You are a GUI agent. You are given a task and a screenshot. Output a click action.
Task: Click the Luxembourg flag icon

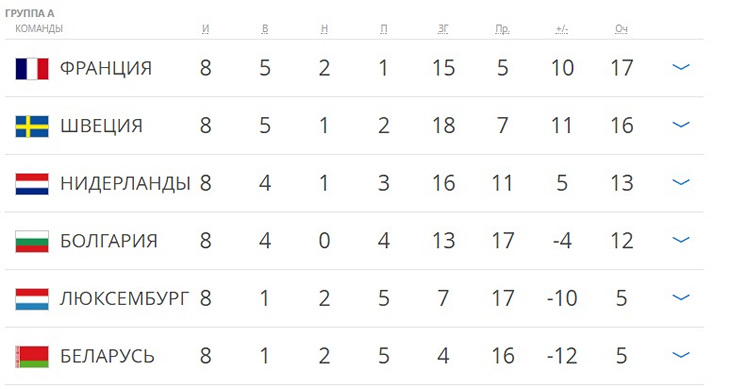tap(32, 299)
